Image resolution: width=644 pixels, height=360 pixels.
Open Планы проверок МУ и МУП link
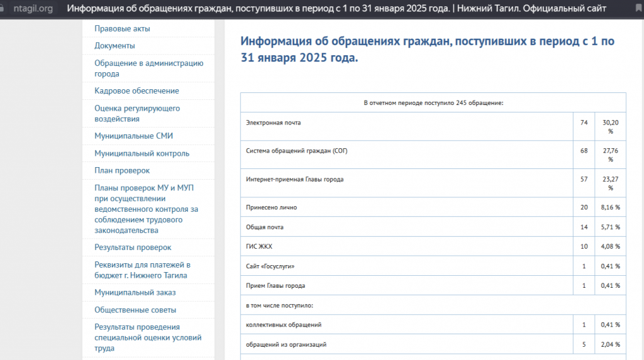[146, 209]
